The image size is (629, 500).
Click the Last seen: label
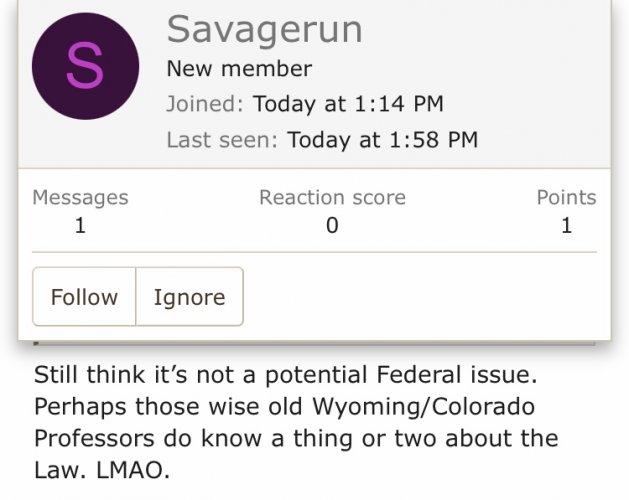[222, 140]
